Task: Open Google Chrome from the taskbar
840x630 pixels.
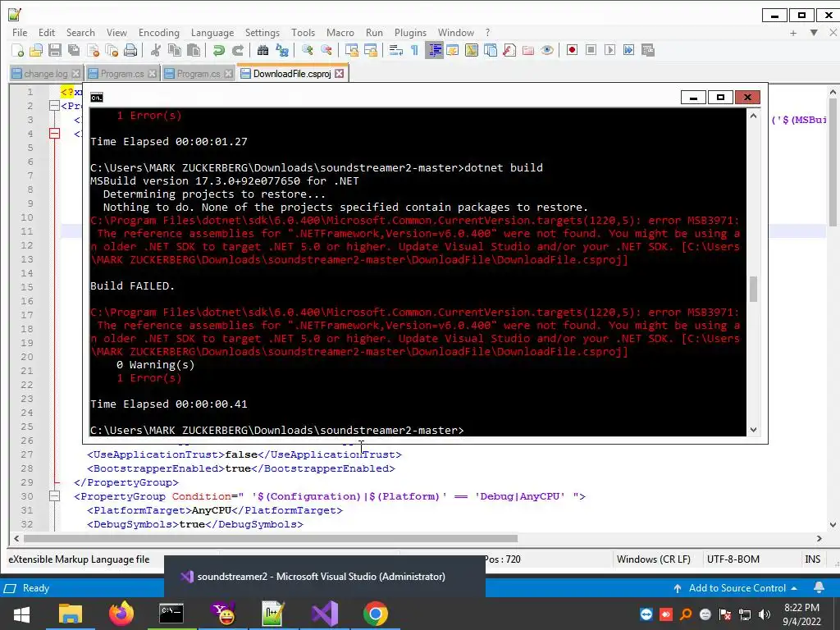Action: (375, 614)
